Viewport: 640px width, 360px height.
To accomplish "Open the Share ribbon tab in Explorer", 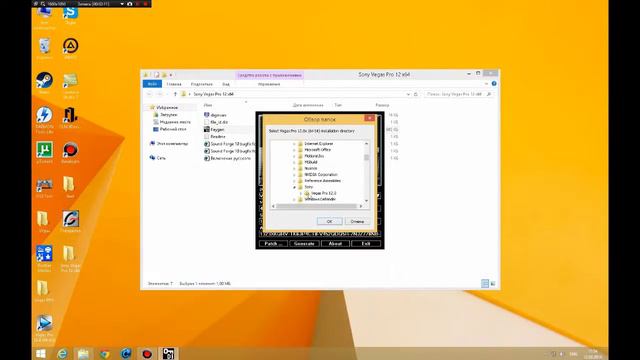I will (202, 84).
